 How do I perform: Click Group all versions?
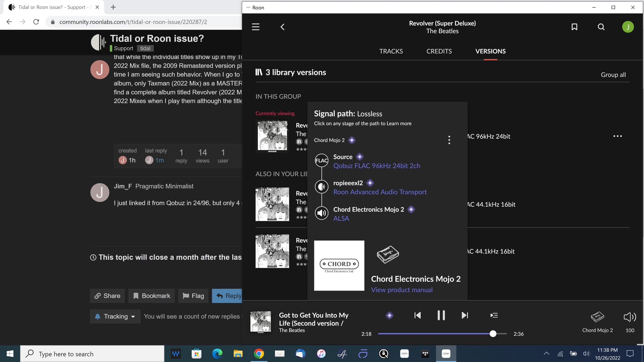pyautogui.click(x=613, y=75)
